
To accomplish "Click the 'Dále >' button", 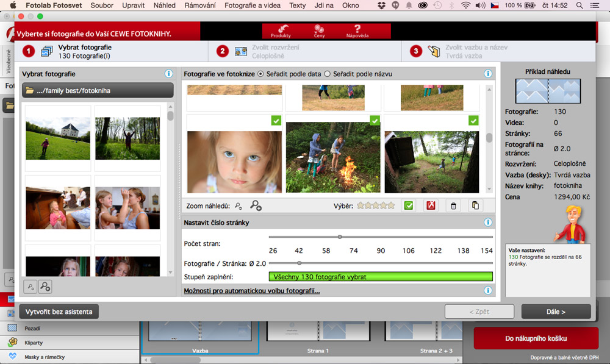I will pos(556,312).
